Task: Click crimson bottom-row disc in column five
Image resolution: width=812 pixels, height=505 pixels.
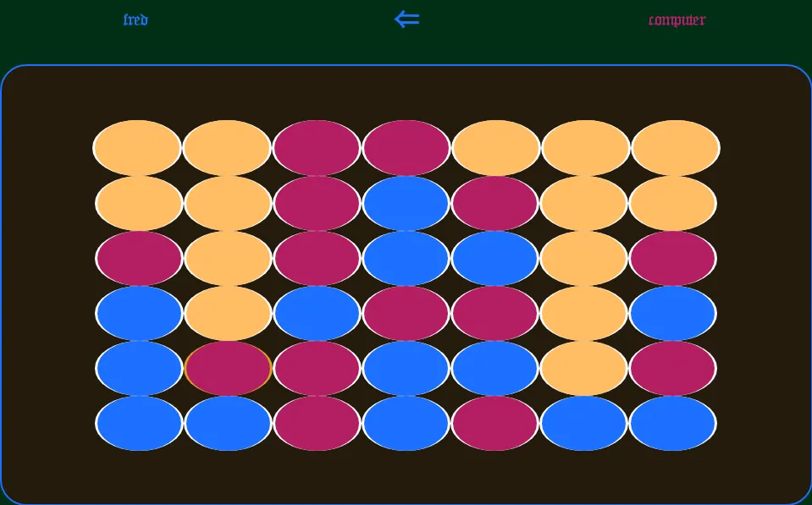Action: point(494,423)
